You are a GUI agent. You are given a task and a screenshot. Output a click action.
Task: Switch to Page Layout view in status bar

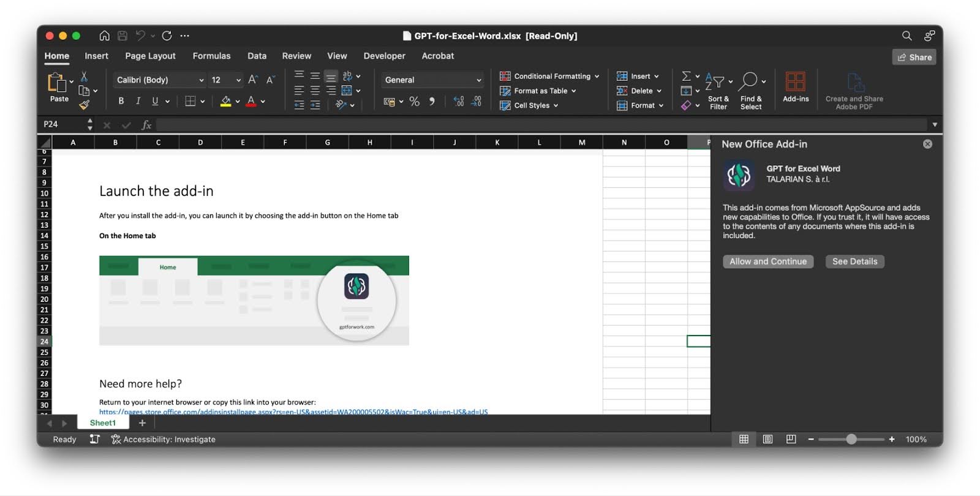(767, 439)
